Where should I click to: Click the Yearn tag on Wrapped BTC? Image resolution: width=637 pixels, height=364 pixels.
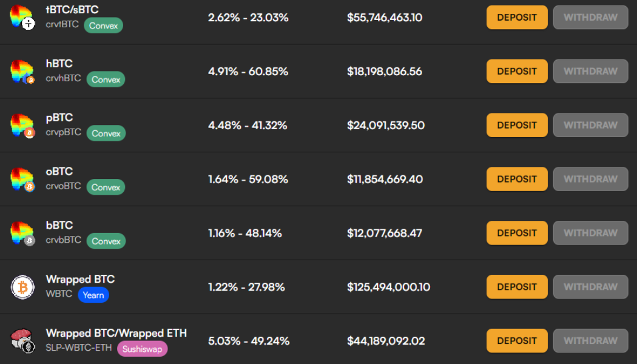(93, 295)
